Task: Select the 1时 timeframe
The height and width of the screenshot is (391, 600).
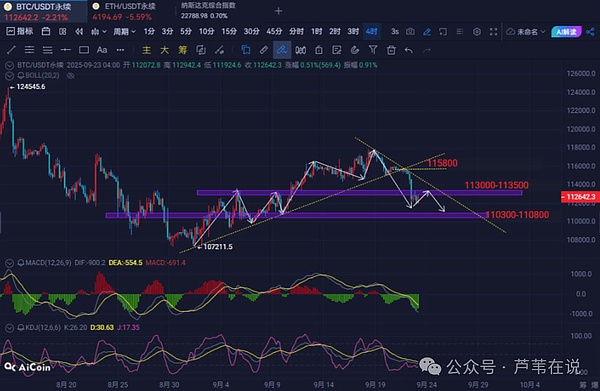Action: pos(316,31)
